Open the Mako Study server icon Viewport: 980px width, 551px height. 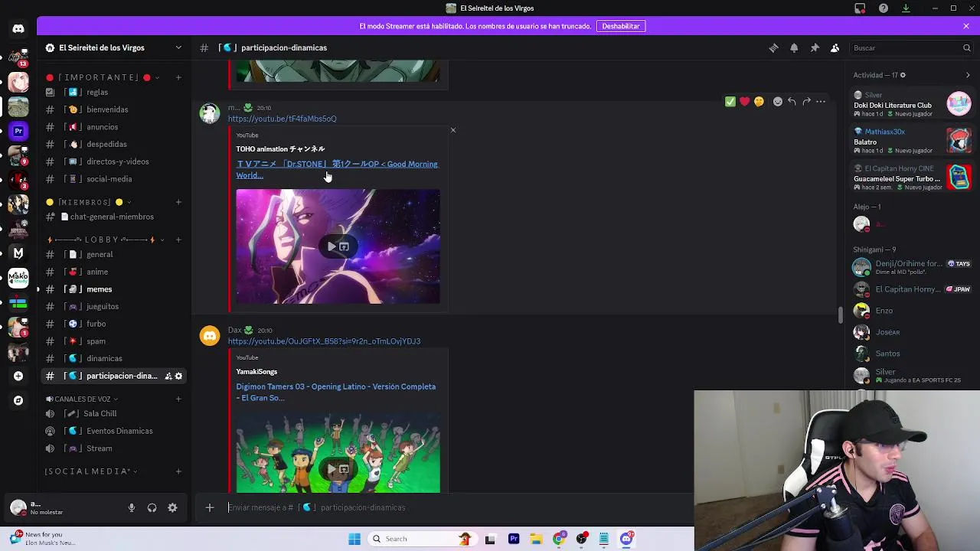[x=18, y=278]
